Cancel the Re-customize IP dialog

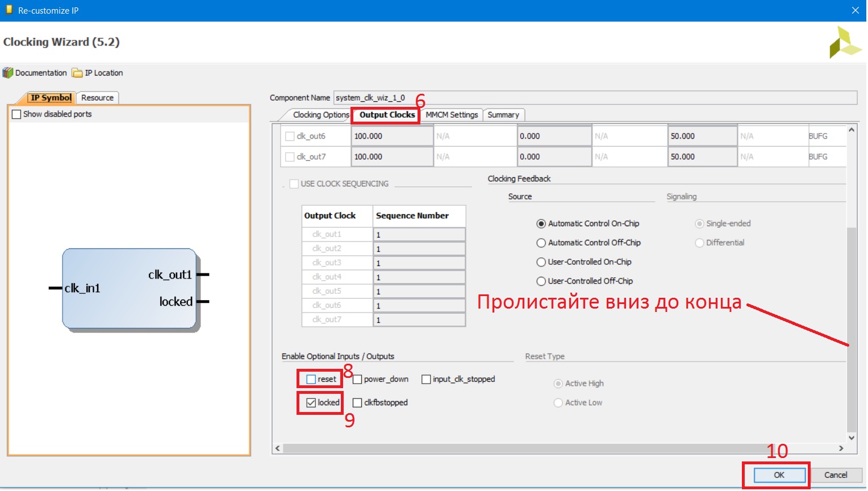pyautogui.click(x=835, y=475)
